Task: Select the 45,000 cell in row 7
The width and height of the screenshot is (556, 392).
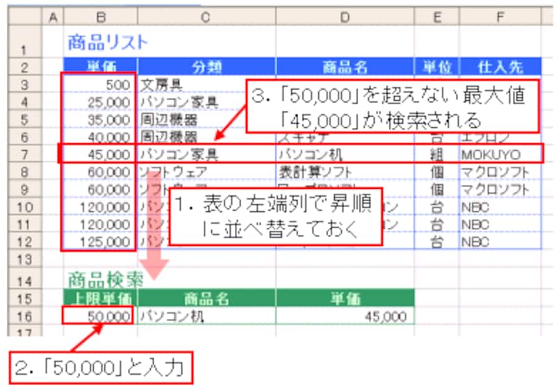Action: tap(99, 154)
